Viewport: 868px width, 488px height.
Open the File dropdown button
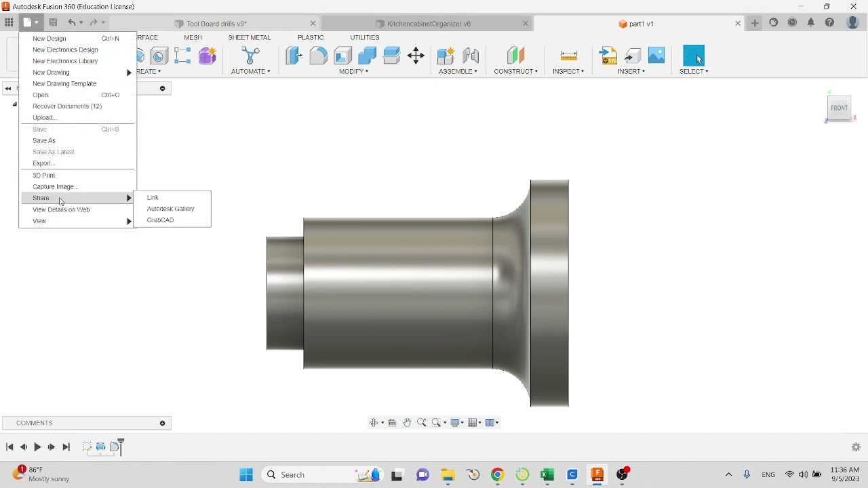pos(31,22)
